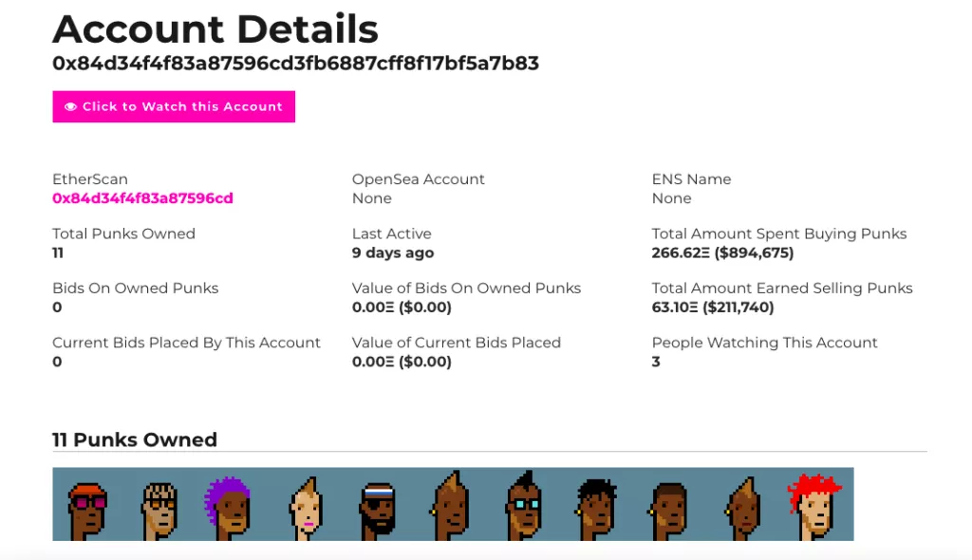The height and width of the screenshot is (560, 972).
Task: Choose the purple-haired punk
Action: pos(229,508)
